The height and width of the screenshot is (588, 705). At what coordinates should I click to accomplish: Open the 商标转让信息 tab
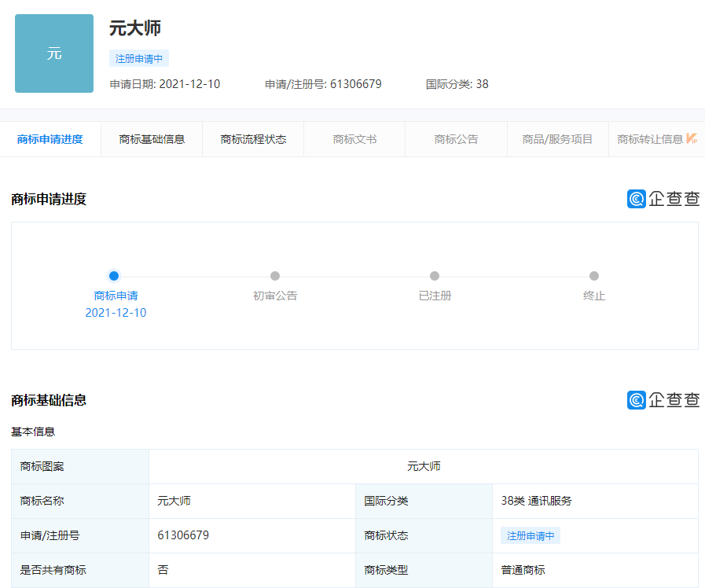pos(650,139)
